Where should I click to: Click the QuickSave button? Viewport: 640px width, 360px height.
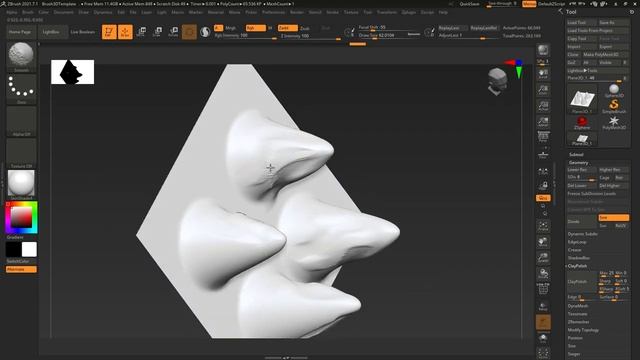(x=469, y=4)
